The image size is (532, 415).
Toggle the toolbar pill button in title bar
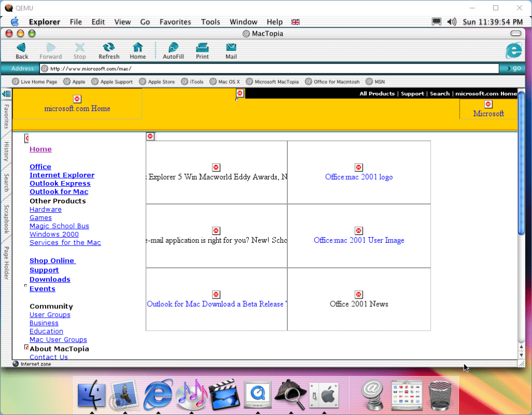pos(515,33)
